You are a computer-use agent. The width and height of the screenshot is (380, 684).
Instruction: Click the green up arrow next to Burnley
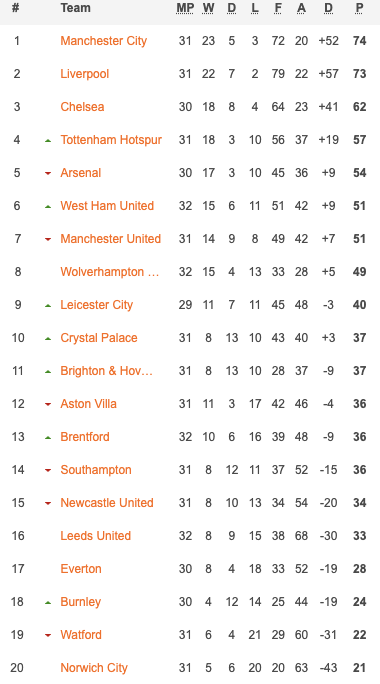point(48,602)
